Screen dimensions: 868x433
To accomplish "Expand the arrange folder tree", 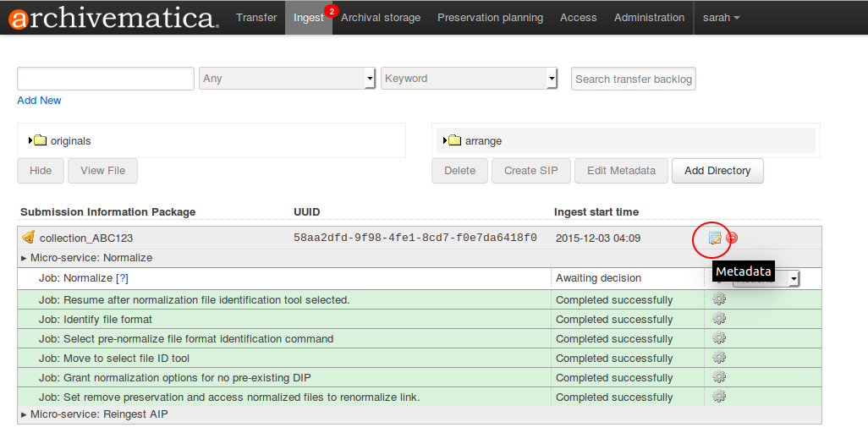I will 445,140.
